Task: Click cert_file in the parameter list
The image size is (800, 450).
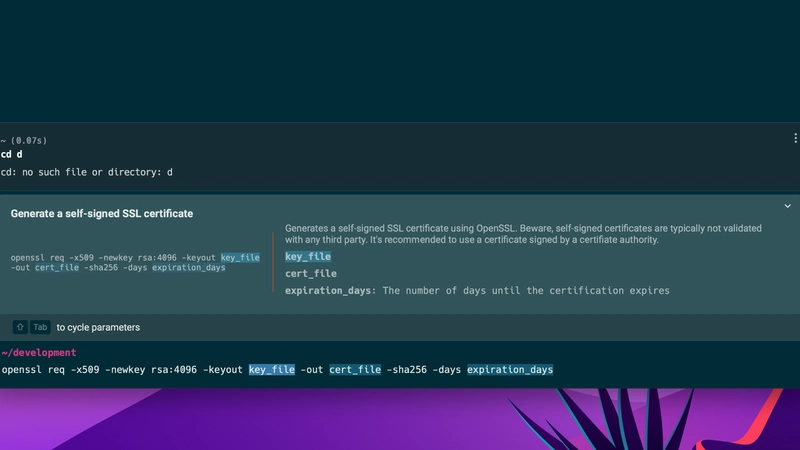Action: 311,273
